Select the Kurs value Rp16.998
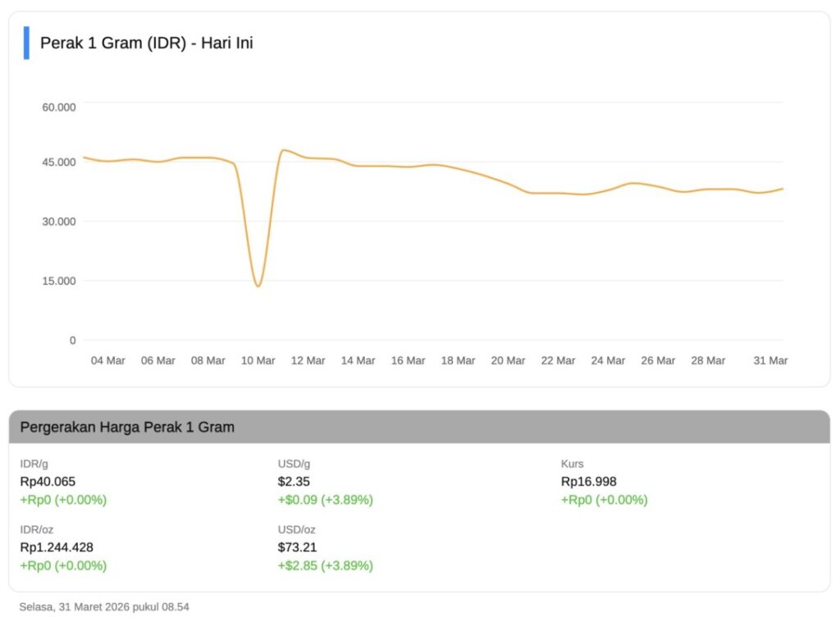 [587, 482]
